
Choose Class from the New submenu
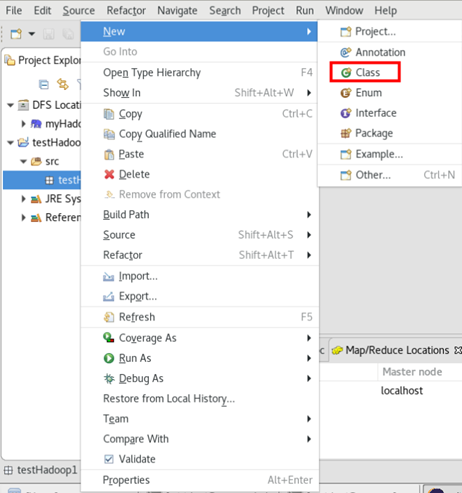click(x=367, y=72)
